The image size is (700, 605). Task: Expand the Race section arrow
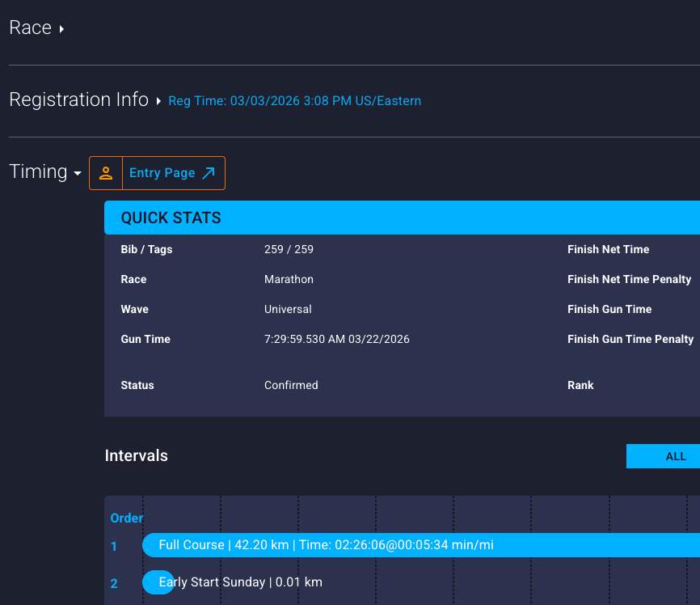pos(61,29)
